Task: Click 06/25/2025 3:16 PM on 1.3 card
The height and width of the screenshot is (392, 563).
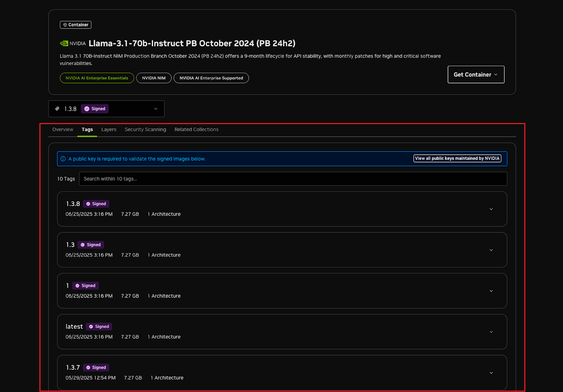Action: [89, 255]
